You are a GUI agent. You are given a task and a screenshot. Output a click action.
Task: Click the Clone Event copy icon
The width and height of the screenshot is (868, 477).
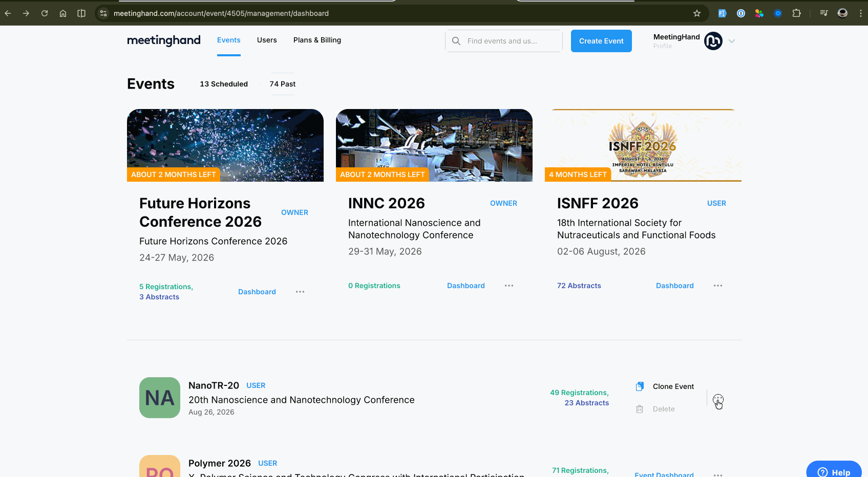[x=640, y=386]
